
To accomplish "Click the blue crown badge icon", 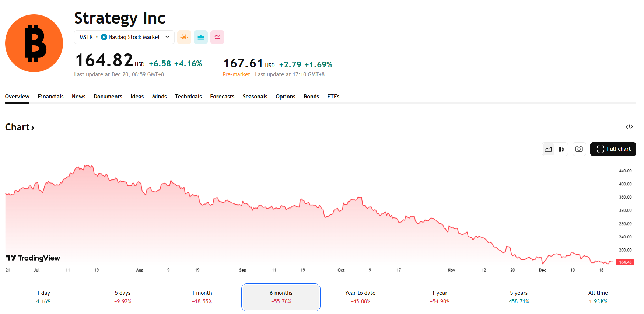I will (201, 37).
